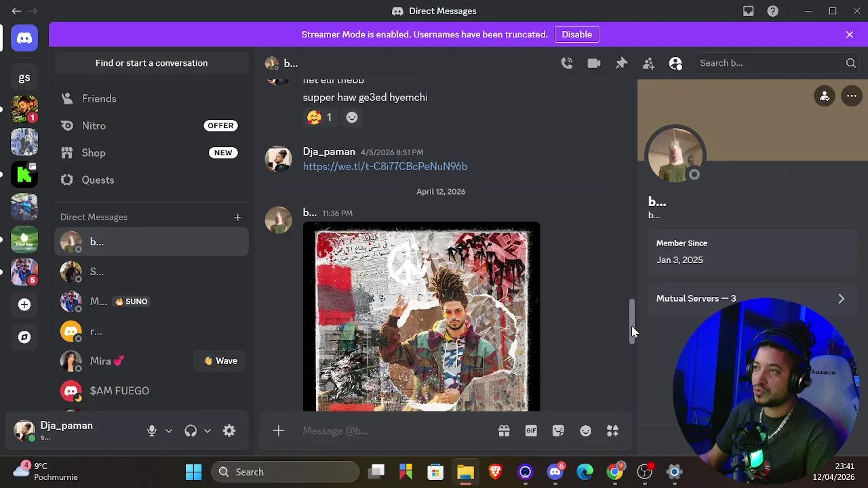
Task: Click friend actions icon in profile panel
Action: click(x=825, y=96)
